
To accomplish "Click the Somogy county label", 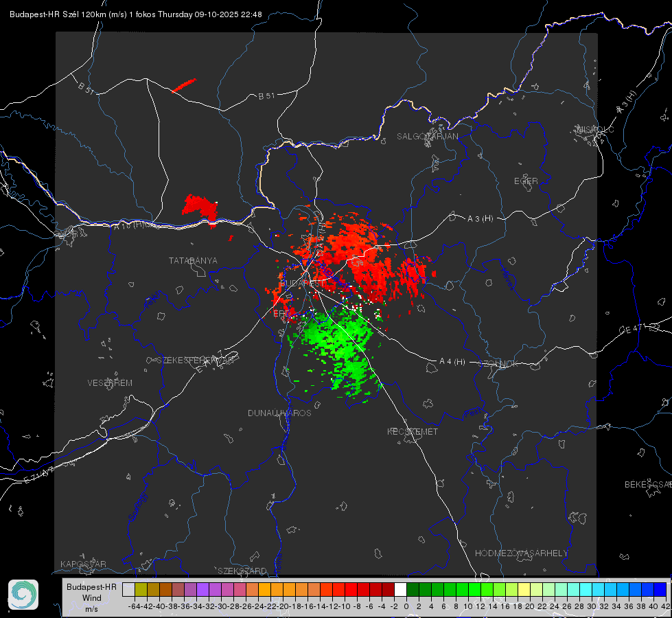I will 138,507.
